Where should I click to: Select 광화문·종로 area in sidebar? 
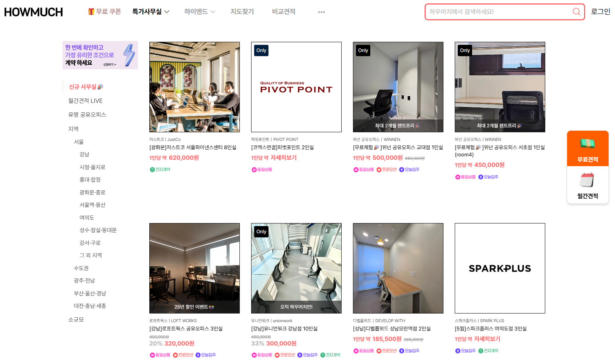tap(92, 192)
